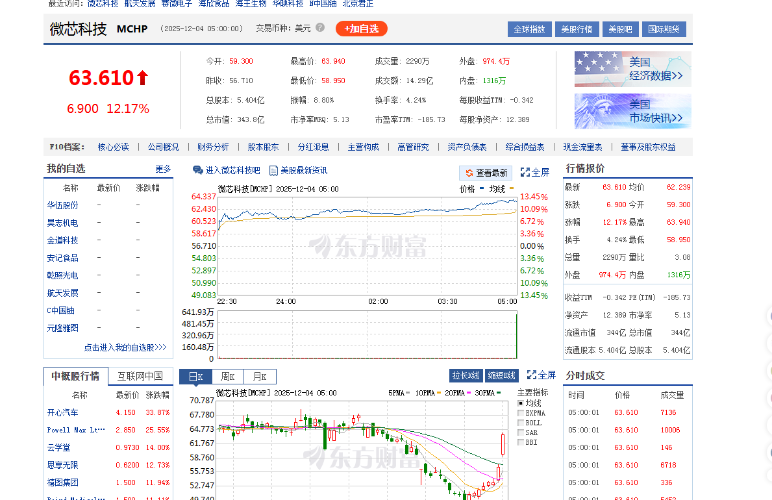Open the 美国经济数据 banner
The image size is (772, 500).
[x=633, y=69]
